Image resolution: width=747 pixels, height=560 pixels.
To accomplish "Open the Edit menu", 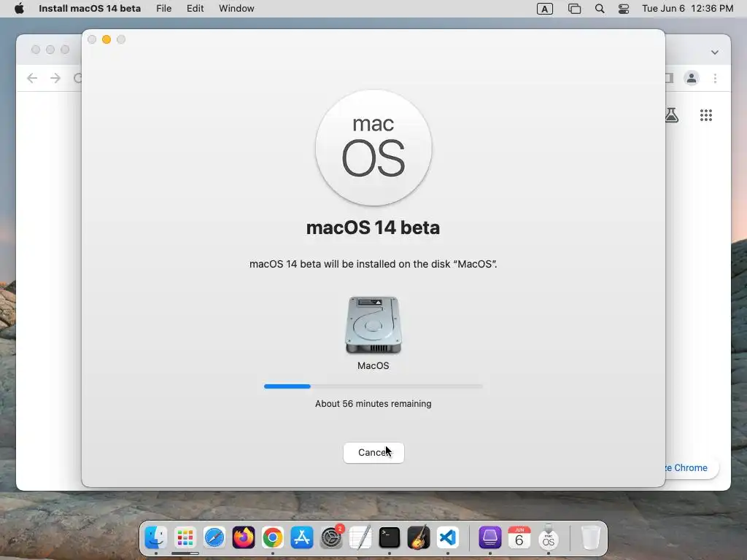I will coord(195,9).
